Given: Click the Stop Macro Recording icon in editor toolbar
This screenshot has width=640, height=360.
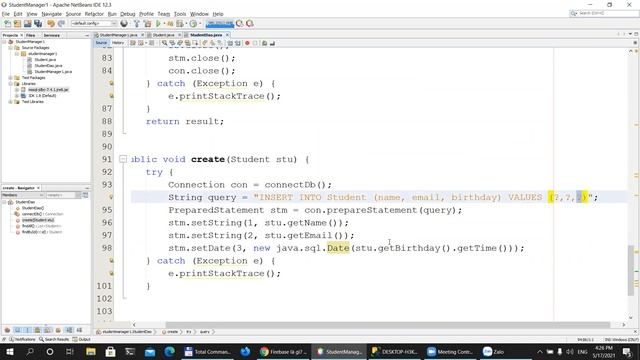Looking at the screenshot, I should 255,43.
